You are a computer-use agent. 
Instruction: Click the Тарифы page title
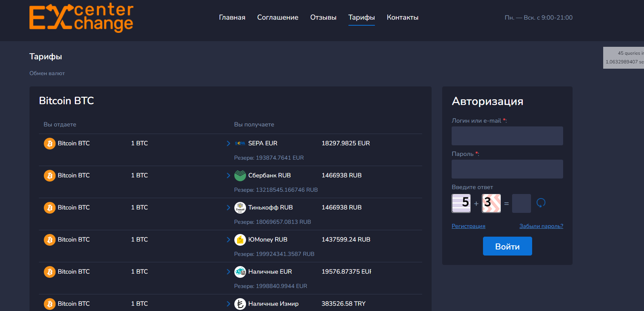coord(46,57)
